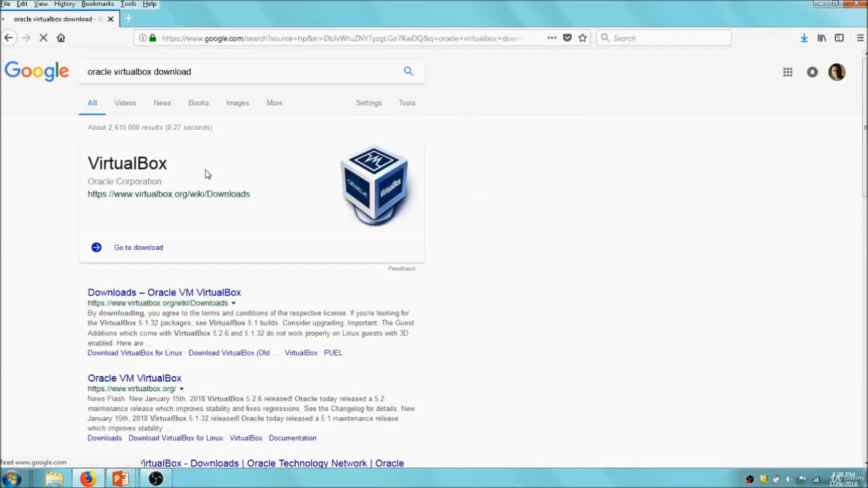Switch to Firefox in the taskbar
868x488 pixels.
pos(87,479)
